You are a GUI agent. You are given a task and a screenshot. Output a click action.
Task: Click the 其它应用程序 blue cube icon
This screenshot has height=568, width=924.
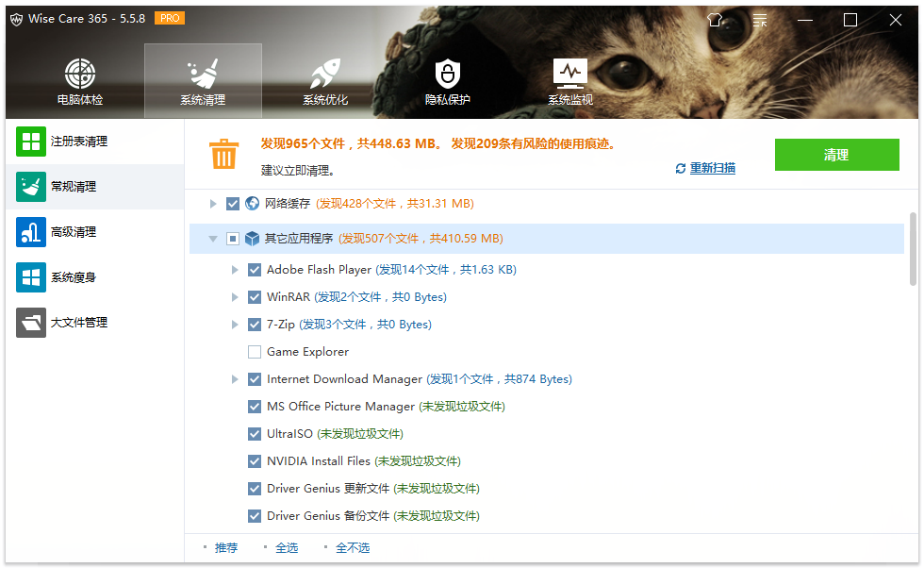pyautogui.click(x=253, y=239)
